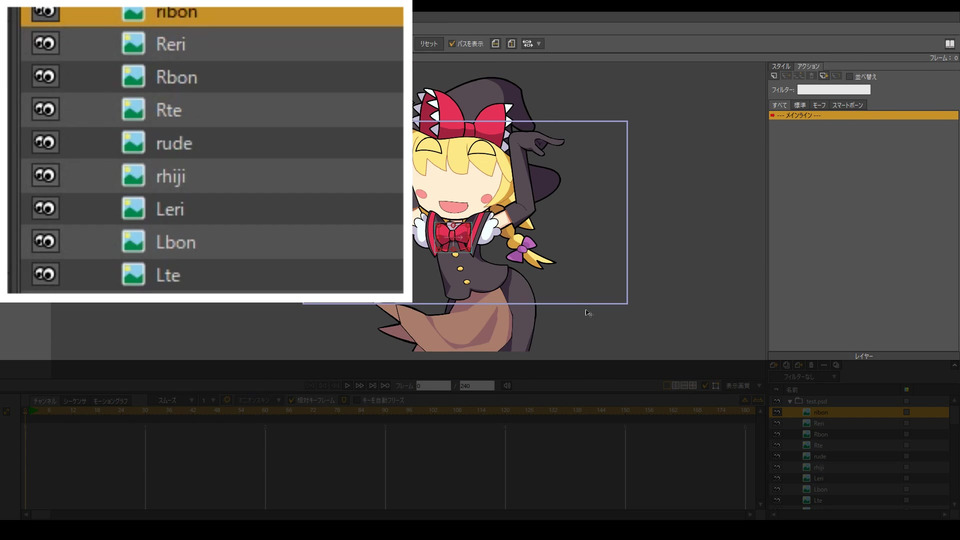The height and width of the screenshot is (540, 960).
Task: Click the frame 60 mark on the timeline ruler
Action: coord(265,411)
